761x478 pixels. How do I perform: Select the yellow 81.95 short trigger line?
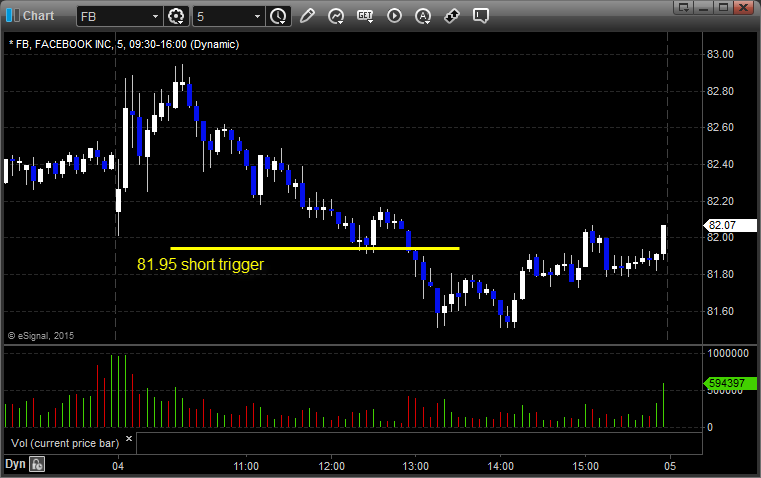[x=315, y=248]
